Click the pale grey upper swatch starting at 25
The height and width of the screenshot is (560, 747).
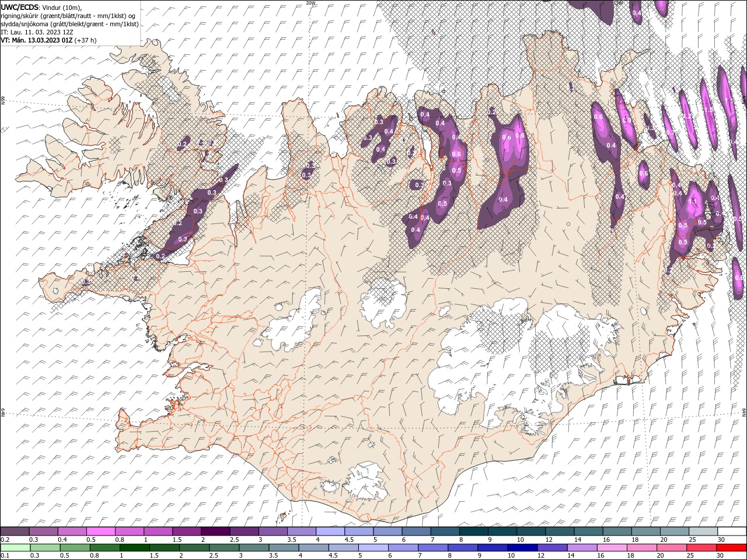point(703,531)
